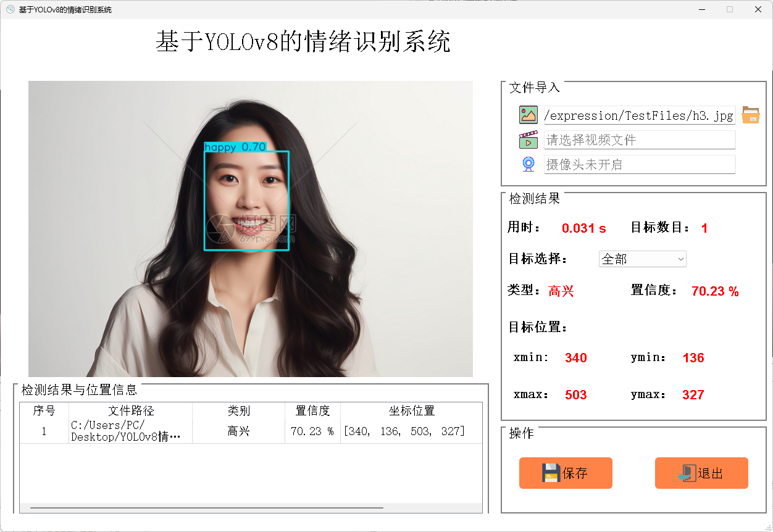Image resolution: width=773 pixels, height=532 pixels.
Task: Click the 请选择视频文件 input field
Action: (x=639, y=139)
